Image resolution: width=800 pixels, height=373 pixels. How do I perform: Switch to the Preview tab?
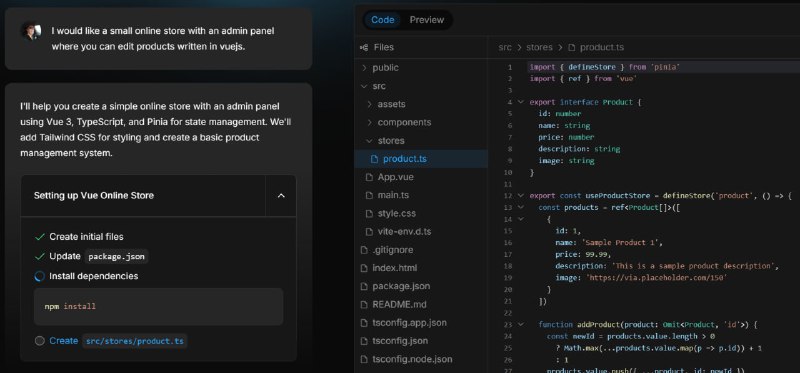click(427, 20)
